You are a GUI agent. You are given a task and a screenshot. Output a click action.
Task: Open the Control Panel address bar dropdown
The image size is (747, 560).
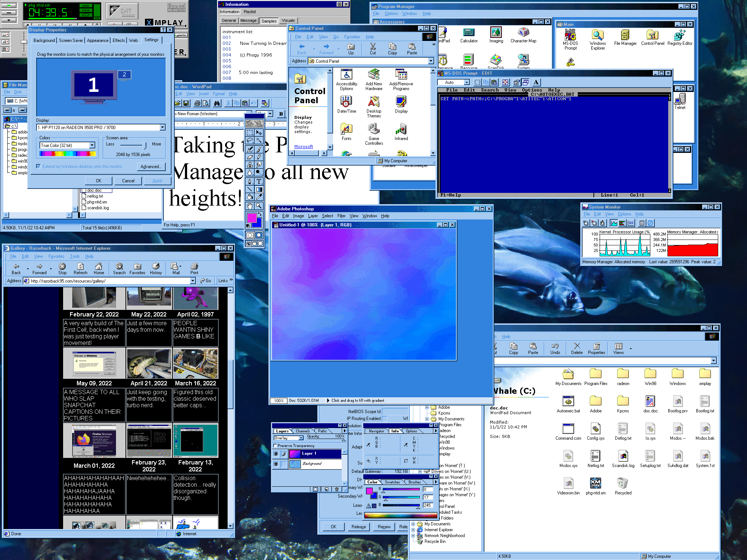click(x=431, y=61)
